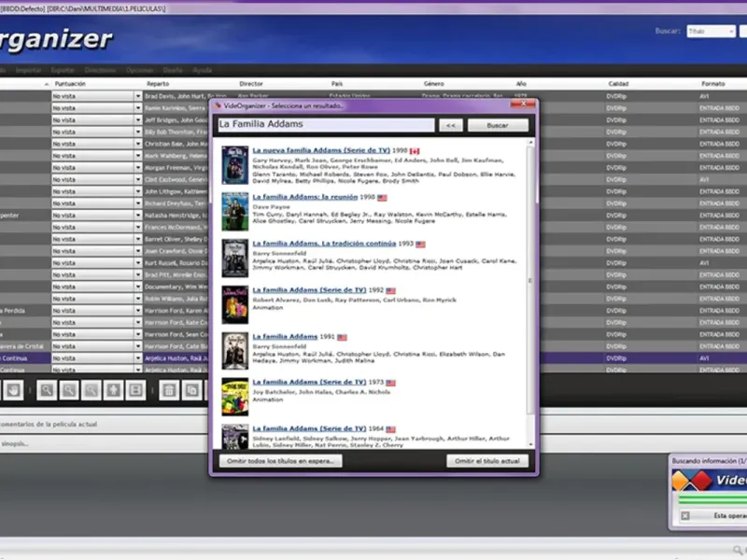Click the green progress bar in the popup
This screenshot has height=560, width=747.
[x=712, y=499]
